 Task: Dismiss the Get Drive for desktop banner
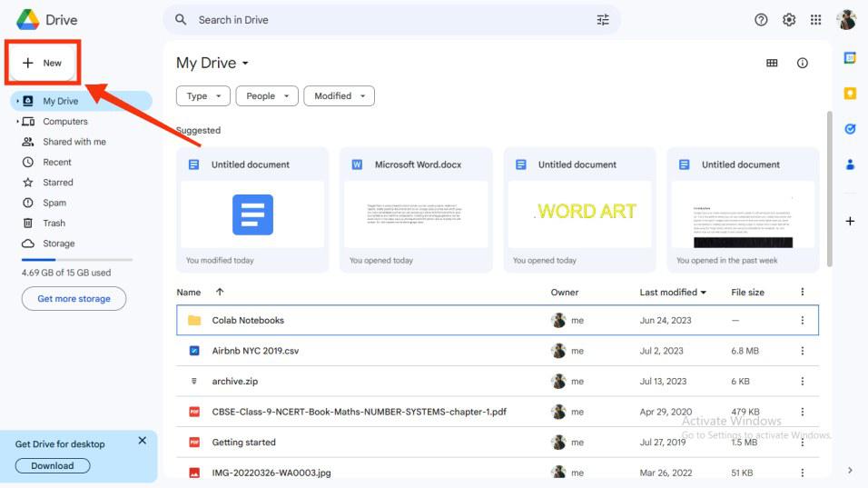pyautogui.click(x=143, y=441)
